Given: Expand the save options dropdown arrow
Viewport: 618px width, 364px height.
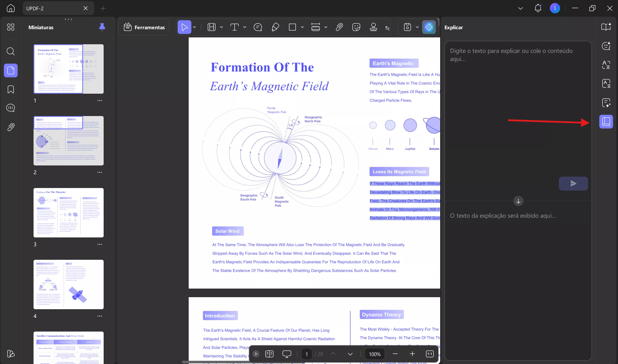Looking at the screenshot, I should coord(417,27).
